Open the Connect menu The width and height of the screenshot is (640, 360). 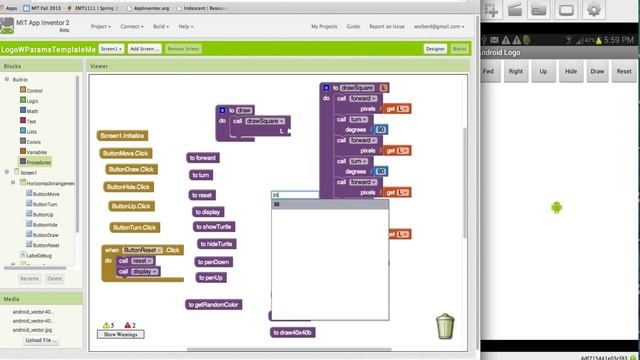click(x=132, y=27)
